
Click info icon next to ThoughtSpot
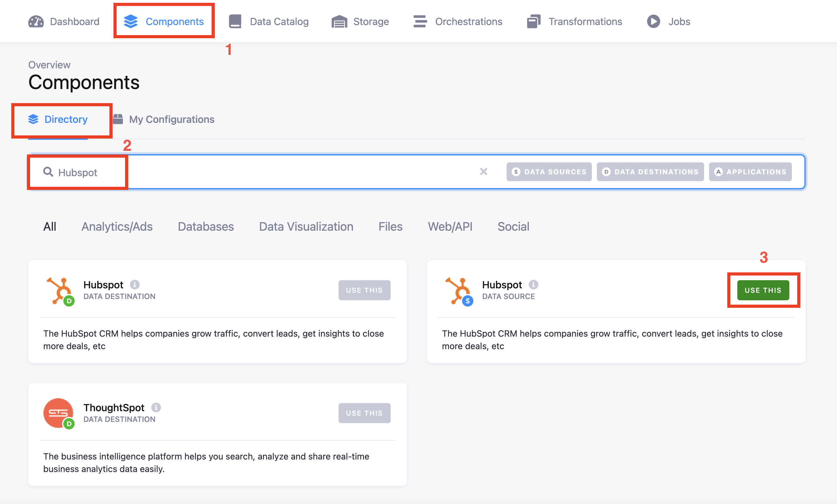point(156,407)
